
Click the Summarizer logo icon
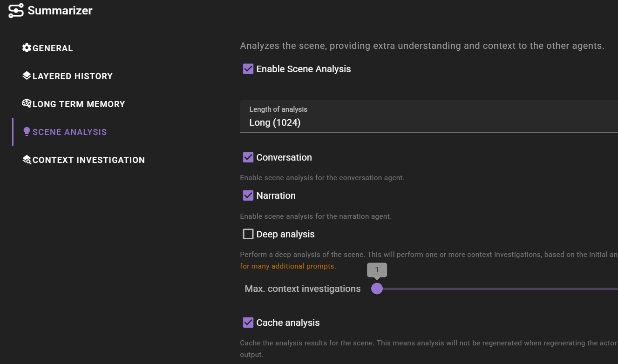(16, 11)
